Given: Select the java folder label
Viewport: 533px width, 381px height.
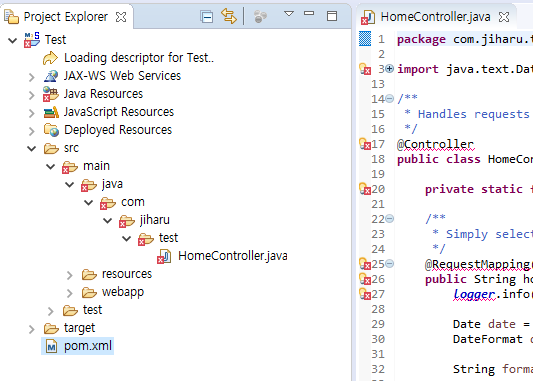Looking at the screenshot, I should click(x=112, y=184).
